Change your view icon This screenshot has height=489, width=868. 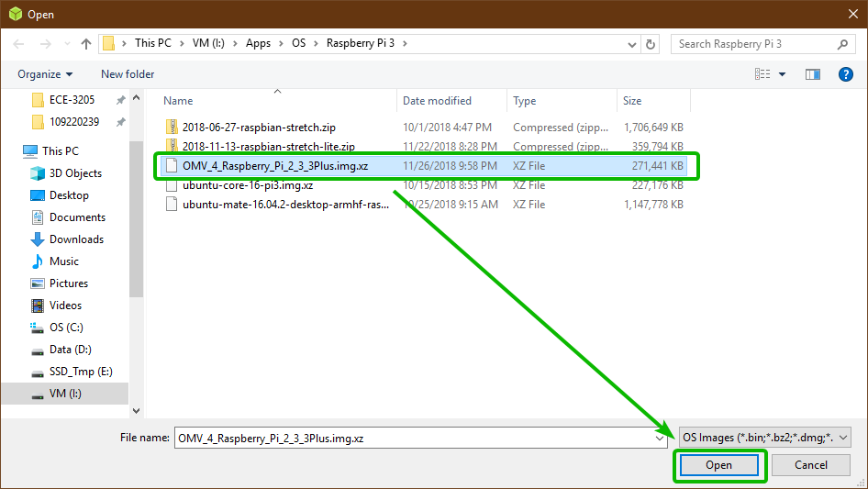click(x=762, y=74)
